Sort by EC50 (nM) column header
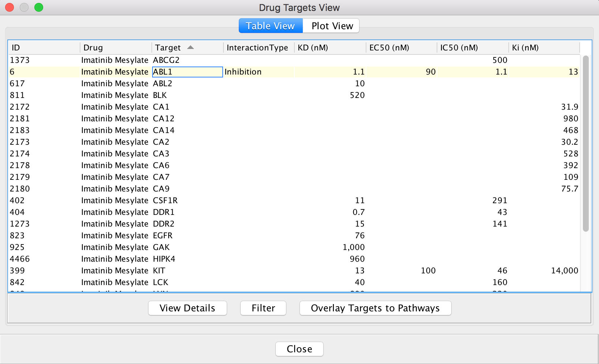599x364 pixels. (402, 48)
